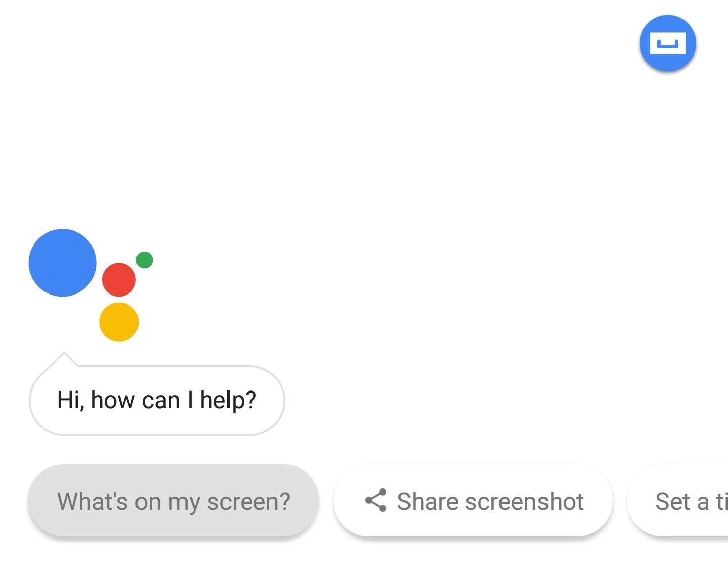Tap the word "help?" in the greeting bubble

(x=228, y=401)
